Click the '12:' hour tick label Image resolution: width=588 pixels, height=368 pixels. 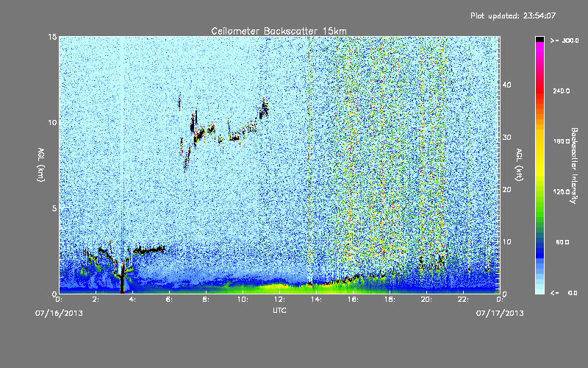click(279, 300)
